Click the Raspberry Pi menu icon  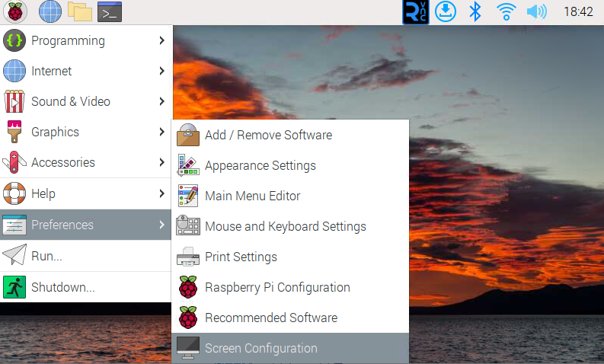coord(14,11)
